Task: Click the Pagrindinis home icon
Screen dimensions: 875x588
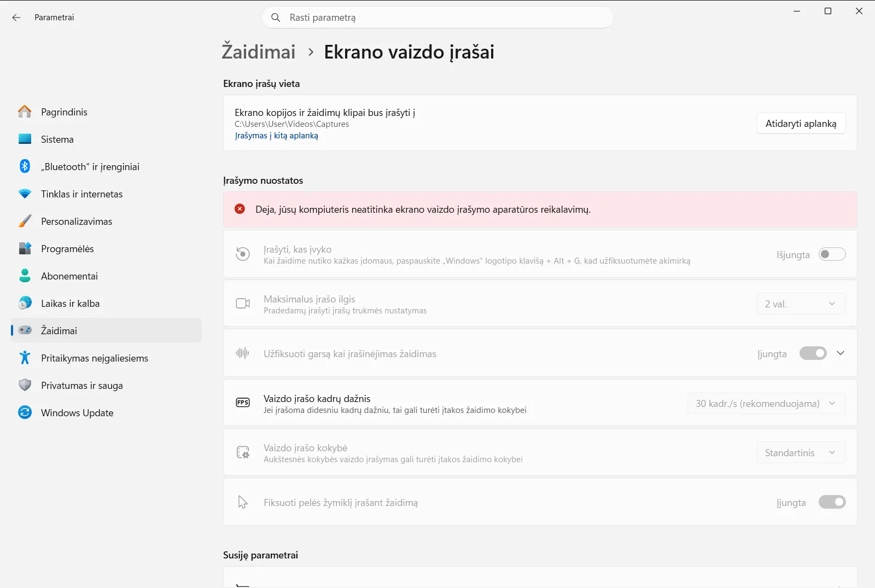Action: tap(25, 112)
